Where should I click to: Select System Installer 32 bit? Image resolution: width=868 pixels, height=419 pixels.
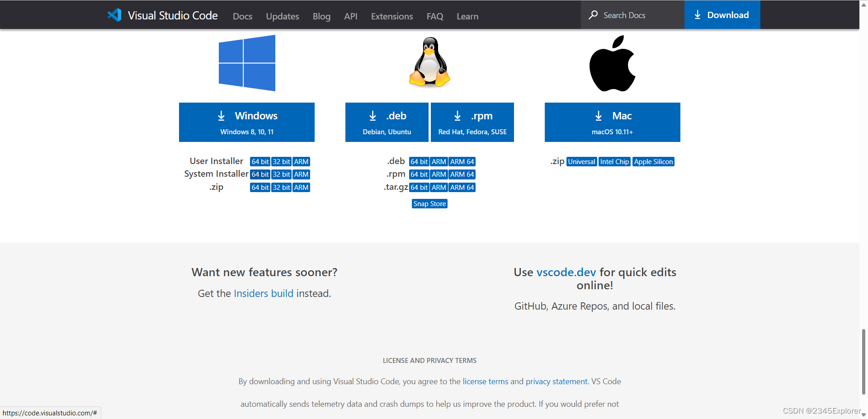click(x=281, y=174)
